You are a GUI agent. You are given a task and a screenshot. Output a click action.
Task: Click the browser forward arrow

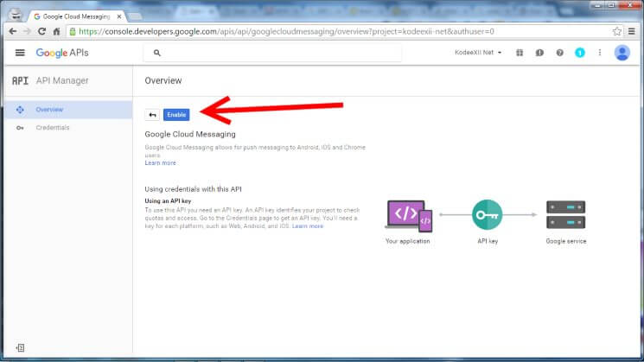pyautogui.click(x=27, y=31)
